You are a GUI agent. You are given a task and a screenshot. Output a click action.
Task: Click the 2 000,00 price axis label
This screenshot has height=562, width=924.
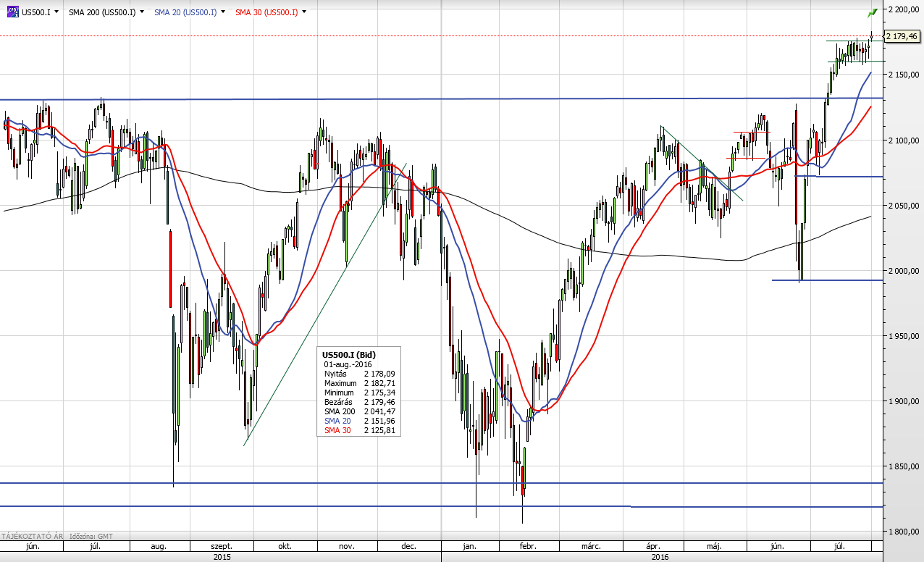902,270
